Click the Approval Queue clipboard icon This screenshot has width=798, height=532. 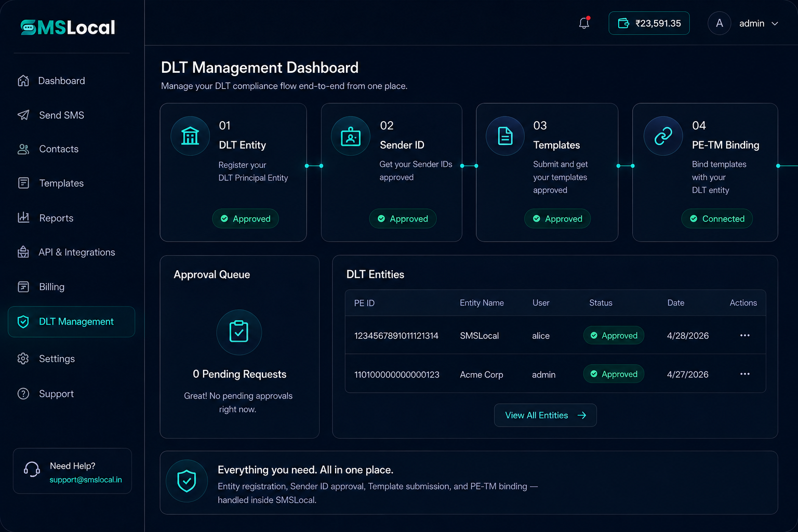click(239, 332)
